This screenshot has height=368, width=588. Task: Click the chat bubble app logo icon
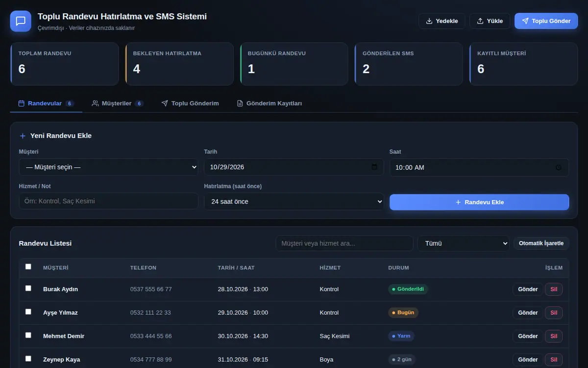click(21, 21)
